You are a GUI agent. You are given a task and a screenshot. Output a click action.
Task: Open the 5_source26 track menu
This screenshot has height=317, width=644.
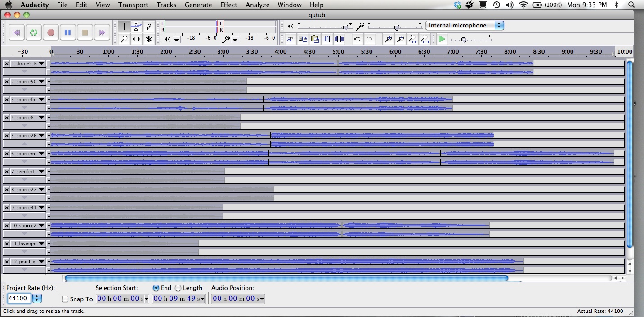point(28,136)
